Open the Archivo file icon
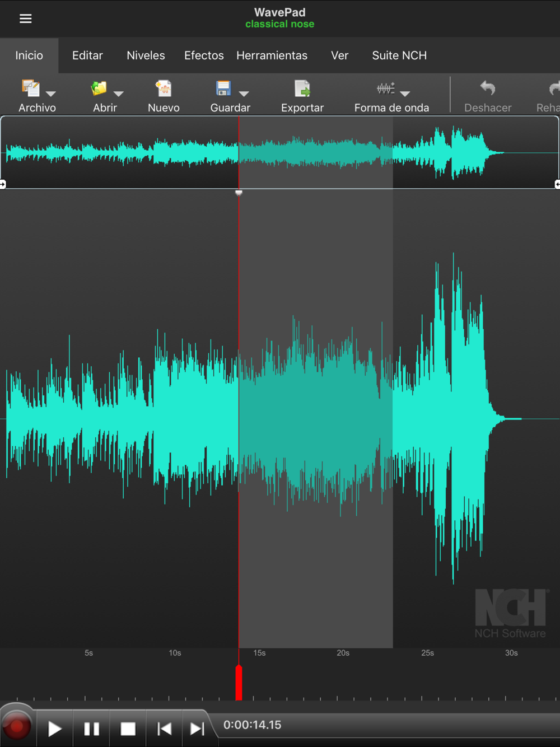 (31, 88)
